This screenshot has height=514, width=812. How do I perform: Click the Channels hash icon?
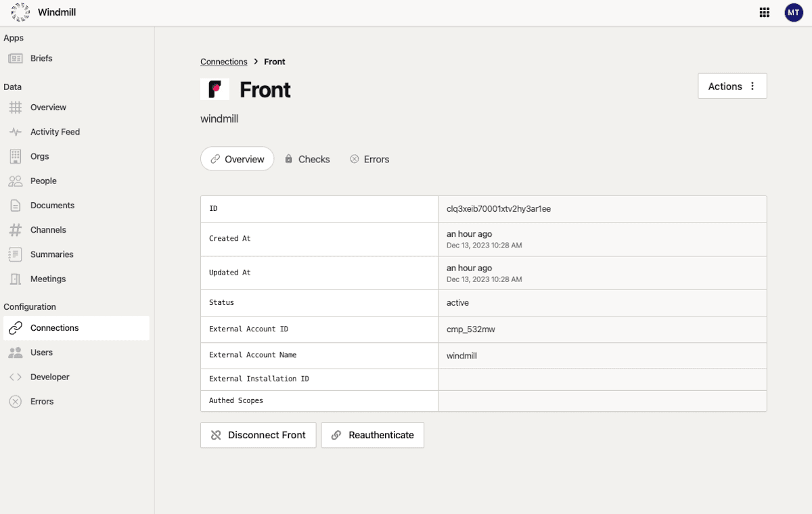point(16,230)
